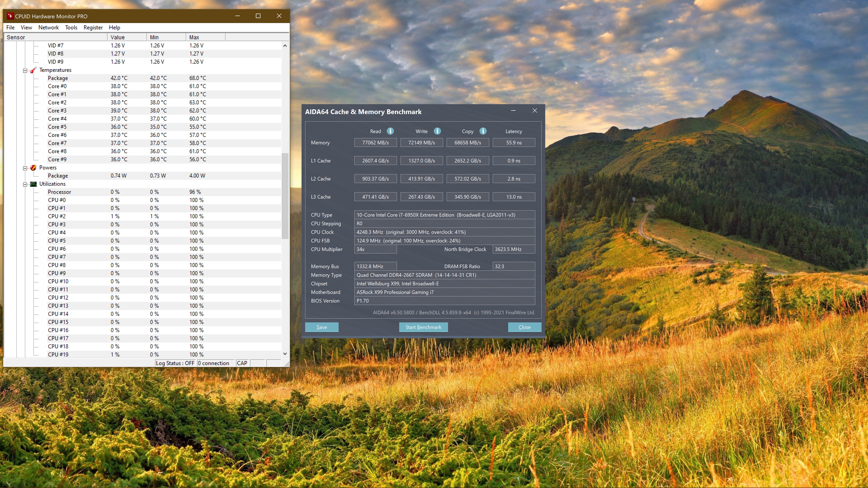Click the Copy info icon
The height and width of the screenshot is (488, 868).
click(x=483, y=131)
